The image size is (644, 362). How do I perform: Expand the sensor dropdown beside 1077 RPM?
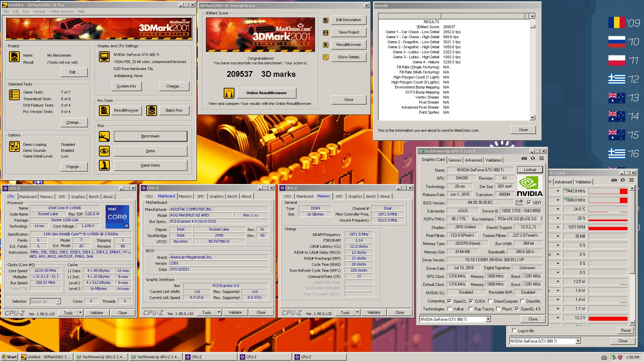[558, 227]
